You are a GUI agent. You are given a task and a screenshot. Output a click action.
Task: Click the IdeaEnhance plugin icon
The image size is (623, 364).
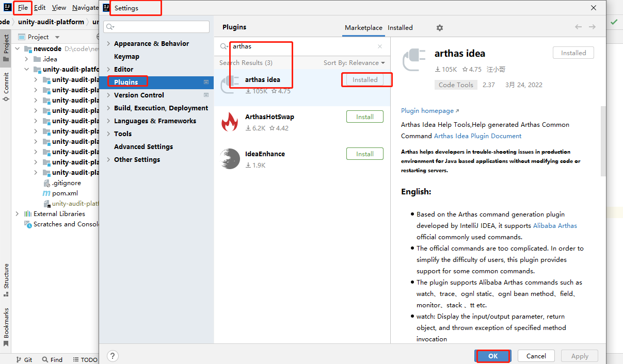tap(230, 159)
